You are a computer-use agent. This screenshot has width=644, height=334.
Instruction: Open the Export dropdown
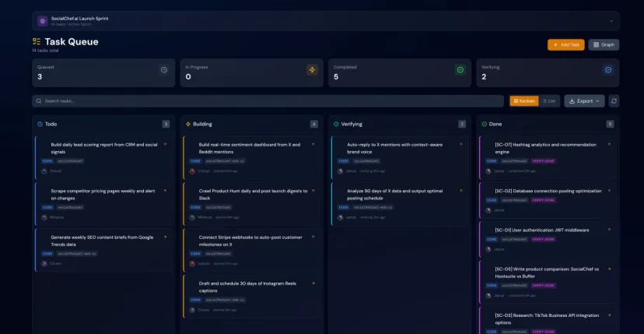[584, 100]
